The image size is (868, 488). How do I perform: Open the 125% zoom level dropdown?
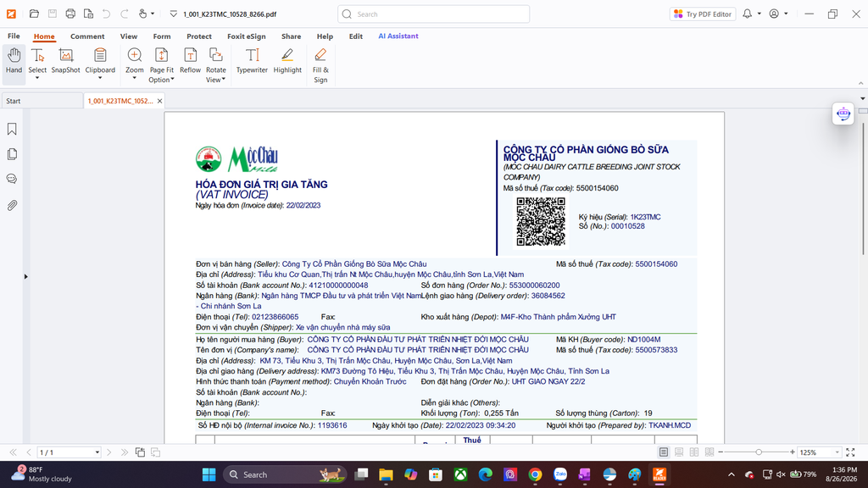coord(837,452)
